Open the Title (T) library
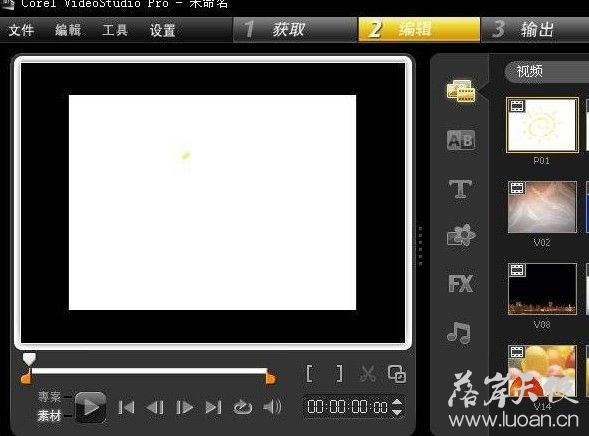 (x=460, y=189)
